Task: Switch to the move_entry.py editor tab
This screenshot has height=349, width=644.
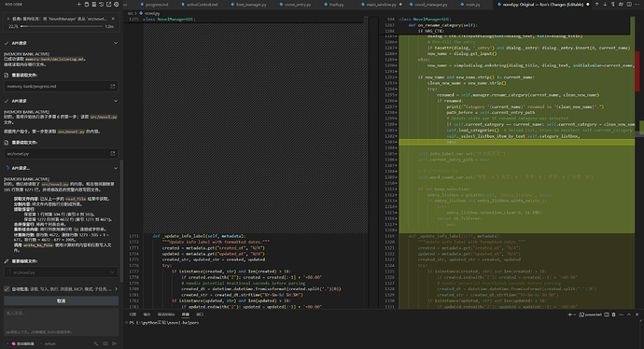Action: click(x=296, y=5)
